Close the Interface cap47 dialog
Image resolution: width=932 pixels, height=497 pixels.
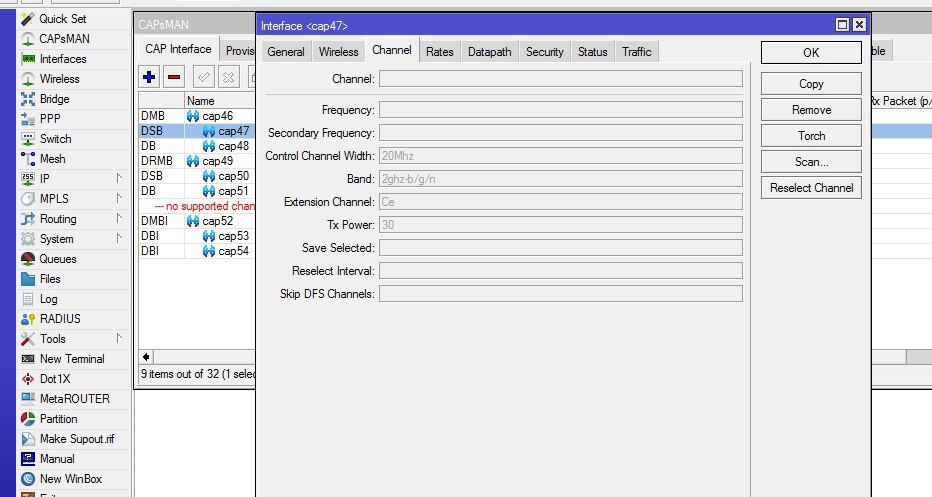coord(859,24)
